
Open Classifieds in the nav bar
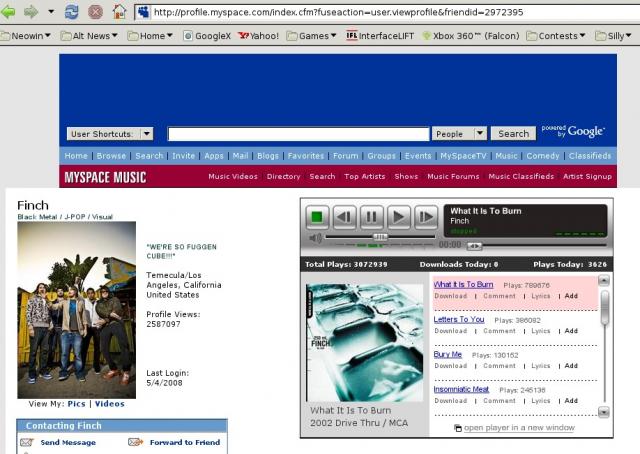pyautogui.click(x=590, y=156)
